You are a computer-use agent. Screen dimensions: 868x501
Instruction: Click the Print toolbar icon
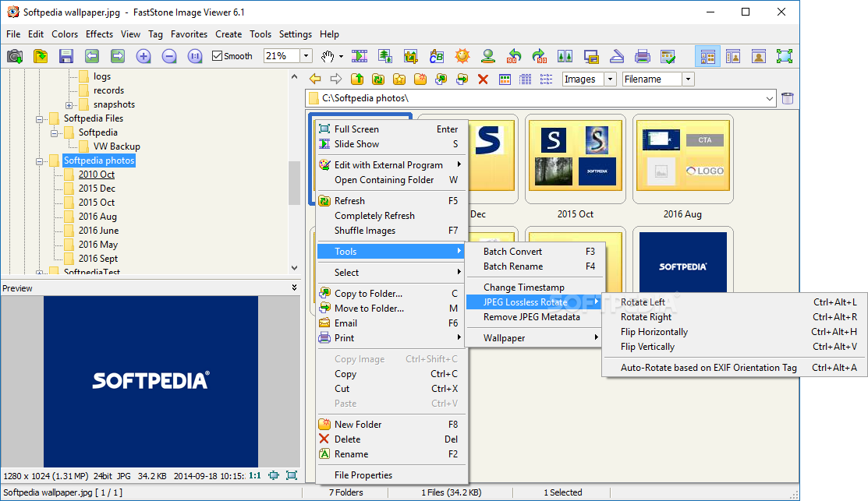coord(642,56)
